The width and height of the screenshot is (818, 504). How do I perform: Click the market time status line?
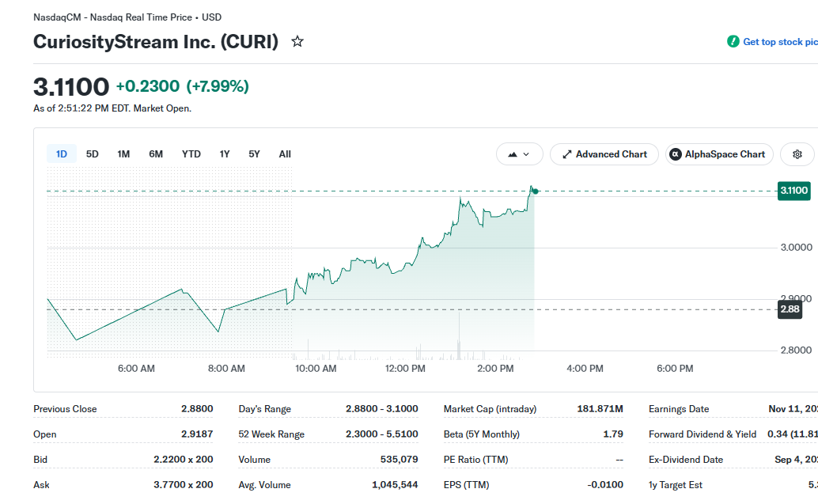[112, 108]
